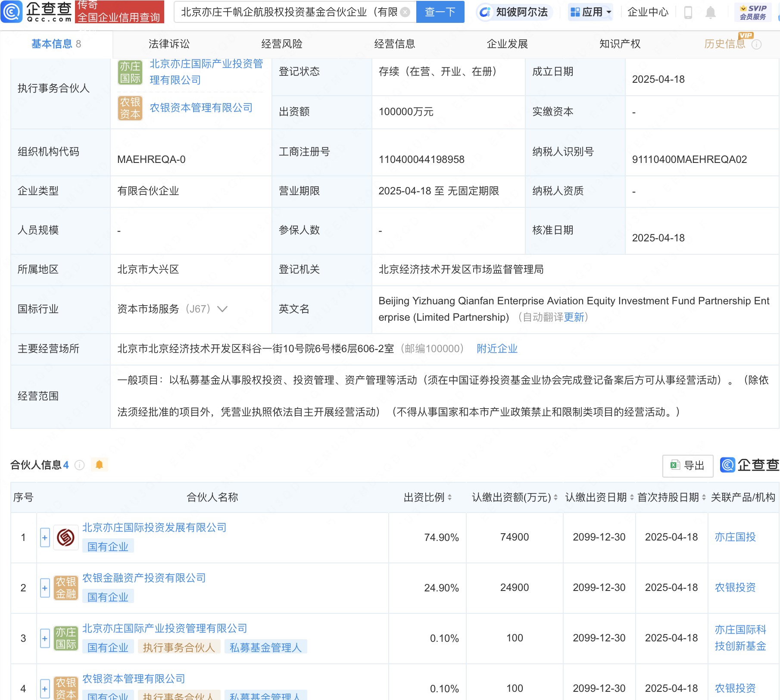This screenshot has height=700, width=780.
Task: Open 农银投资 link in row 2
Action: 735,587
